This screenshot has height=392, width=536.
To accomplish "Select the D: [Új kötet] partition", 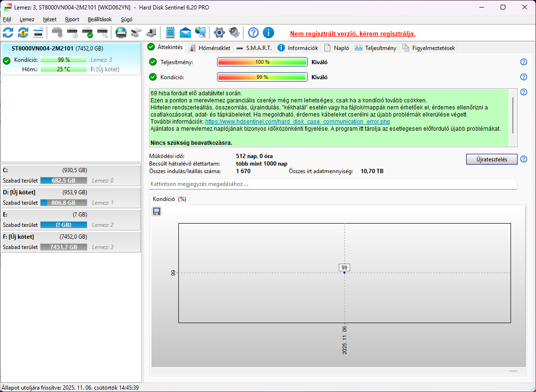I will (71, 198).
